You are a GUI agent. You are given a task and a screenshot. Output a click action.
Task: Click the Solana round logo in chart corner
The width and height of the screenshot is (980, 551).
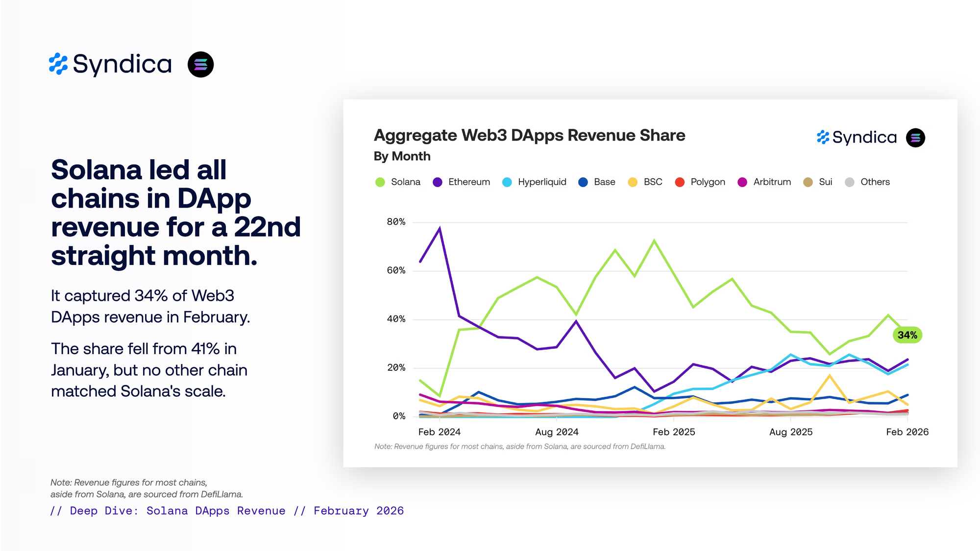[x=915, y=138]
